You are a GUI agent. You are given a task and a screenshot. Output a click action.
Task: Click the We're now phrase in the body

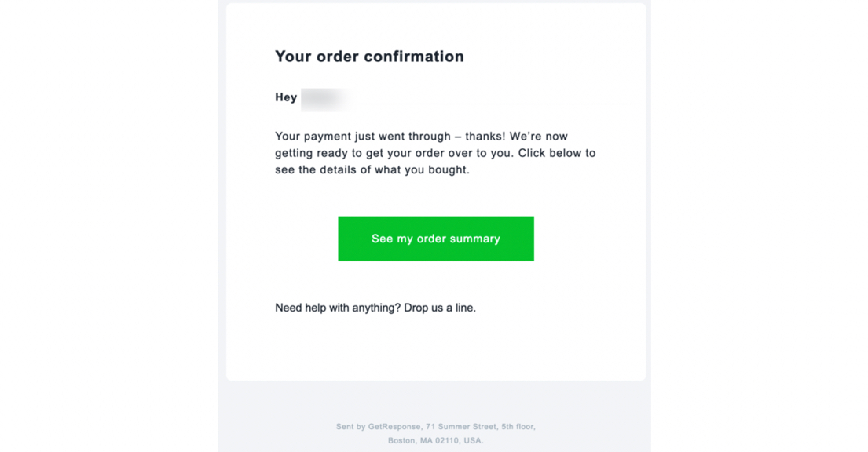(x=539, y=136)
